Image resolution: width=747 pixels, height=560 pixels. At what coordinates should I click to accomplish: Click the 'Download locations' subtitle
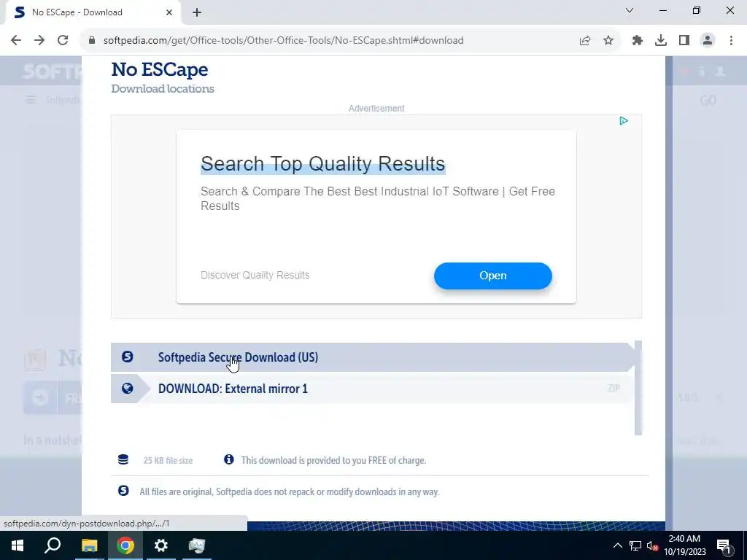(x=163, y=88)
